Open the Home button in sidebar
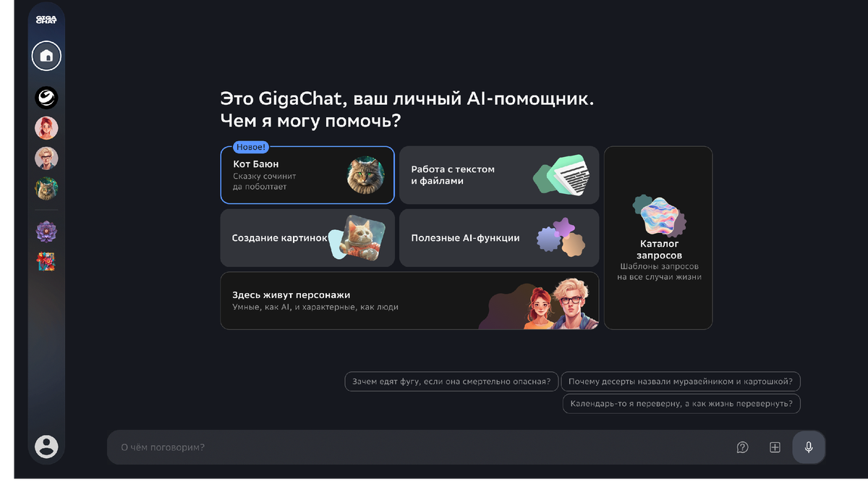The width and height of the screenshot is (868, 495). point(46,56)
